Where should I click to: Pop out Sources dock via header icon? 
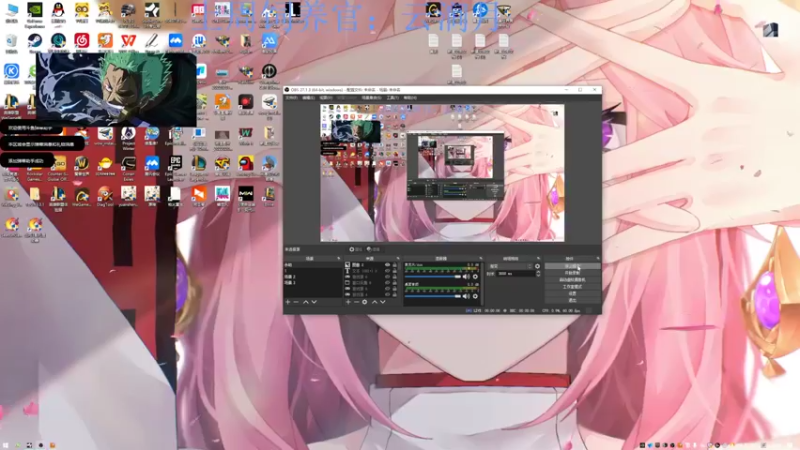(398, 259)
